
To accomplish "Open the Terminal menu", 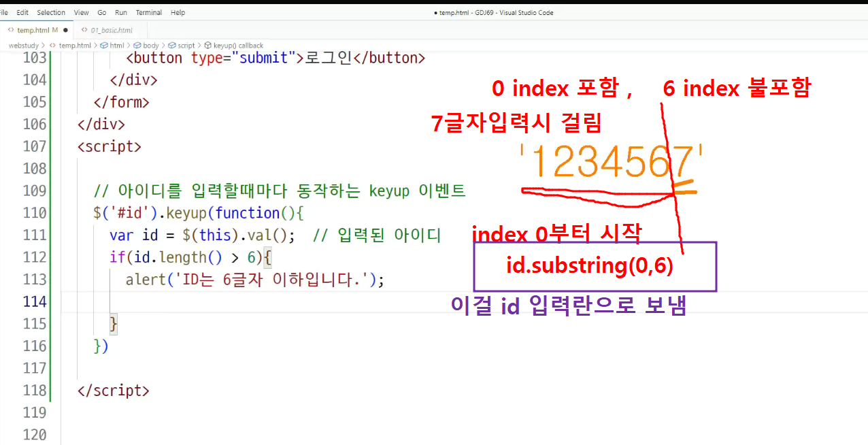I will click(148, 12).
